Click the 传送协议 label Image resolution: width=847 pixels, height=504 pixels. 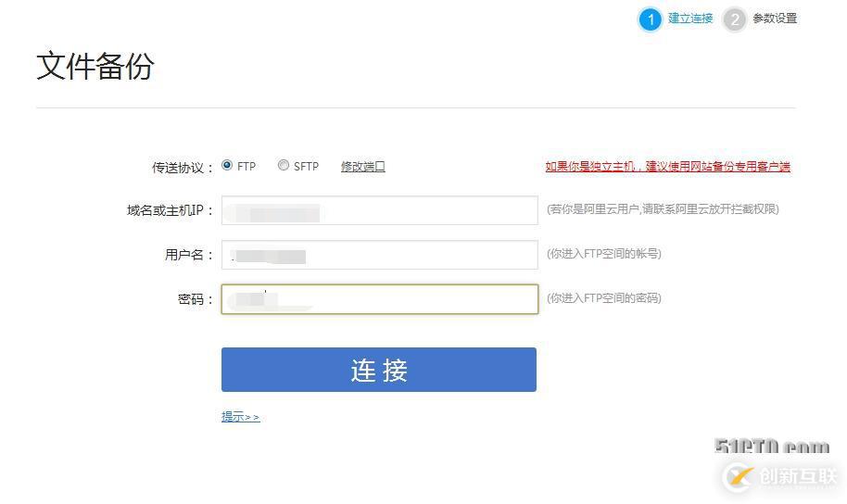click(182, 168)
